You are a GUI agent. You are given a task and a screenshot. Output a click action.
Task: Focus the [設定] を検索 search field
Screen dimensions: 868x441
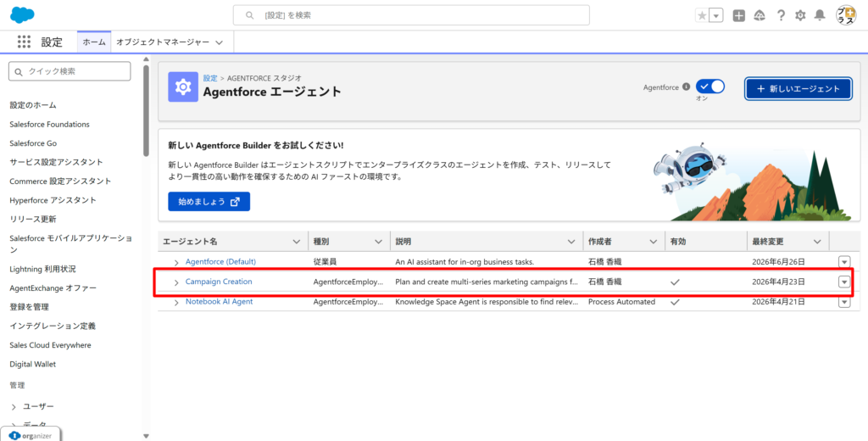click(x=411, y=15)
